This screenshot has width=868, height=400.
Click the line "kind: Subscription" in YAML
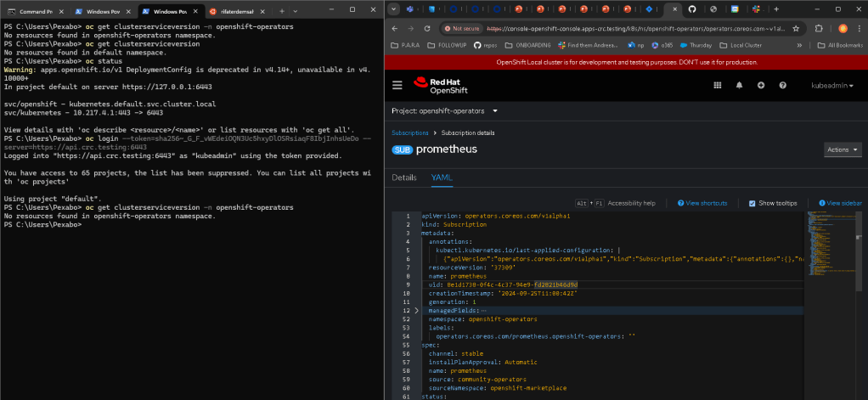coord(454,224)
